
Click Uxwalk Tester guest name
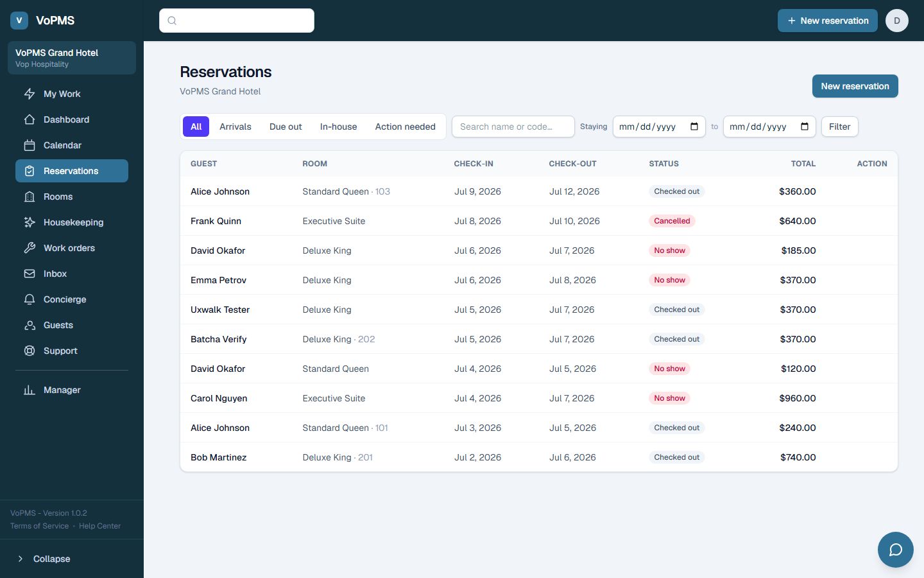[x=220, y=310]
